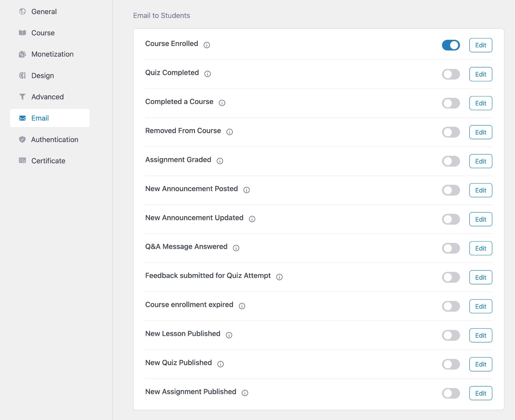
Task: Edit the New Assignment Published email
Action: point(481,393)
